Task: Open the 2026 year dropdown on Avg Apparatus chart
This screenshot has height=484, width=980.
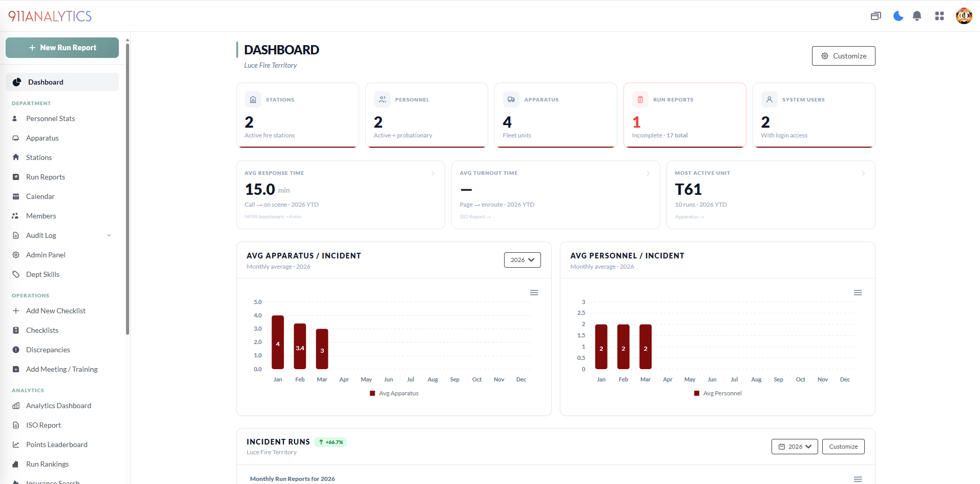Action: click(x=522, y=260)
